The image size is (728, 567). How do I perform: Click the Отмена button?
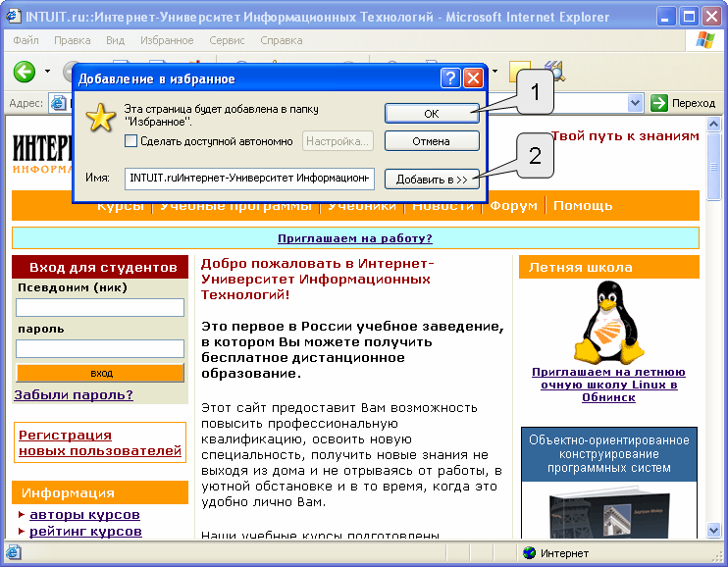click(432, 140)
